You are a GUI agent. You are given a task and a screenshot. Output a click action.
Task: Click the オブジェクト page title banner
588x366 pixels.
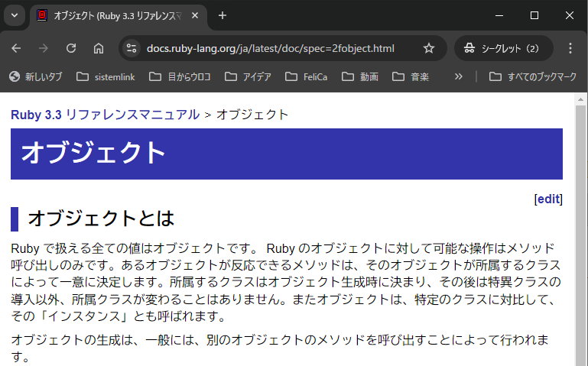(287, 154)
